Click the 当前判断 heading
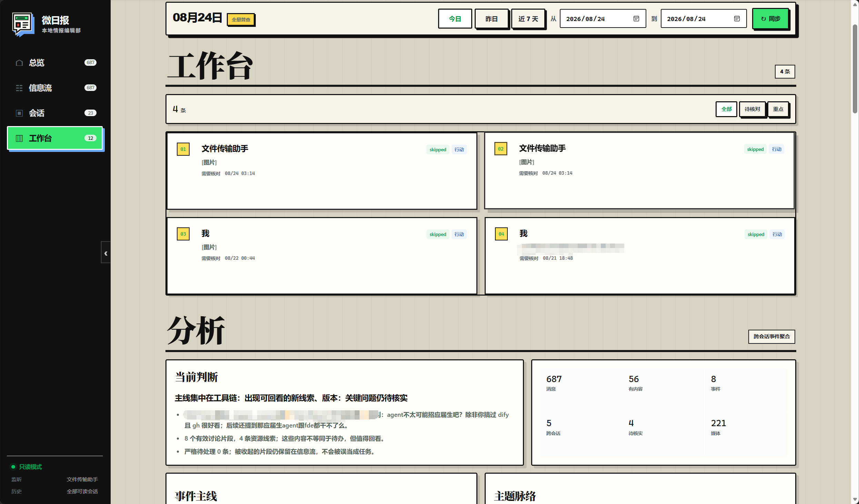 [196, 377]
